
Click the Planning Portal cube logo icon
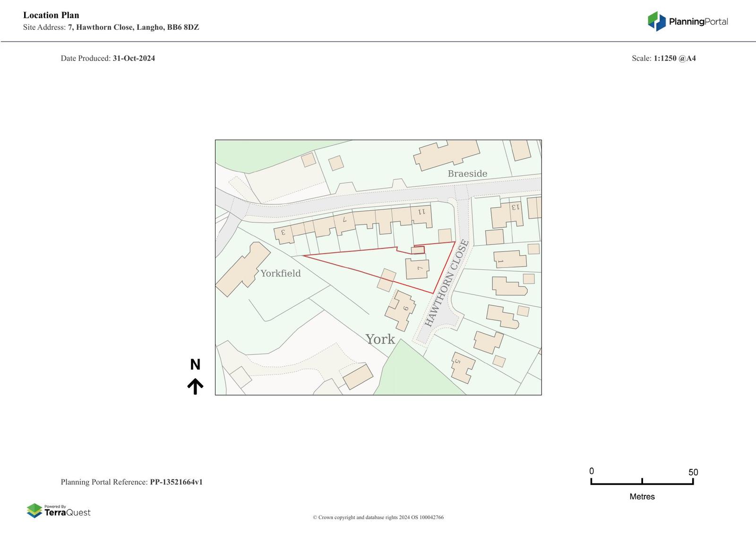(x=656, y=21)
